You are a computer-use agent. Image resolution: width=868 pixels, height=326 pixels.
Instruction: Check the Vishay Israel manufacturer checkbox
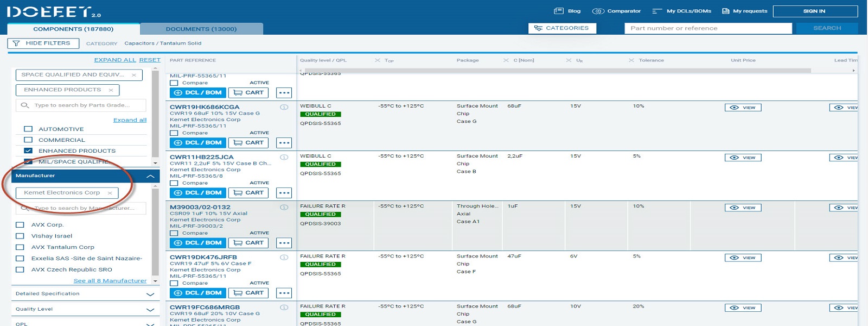[x=20, y=236]
